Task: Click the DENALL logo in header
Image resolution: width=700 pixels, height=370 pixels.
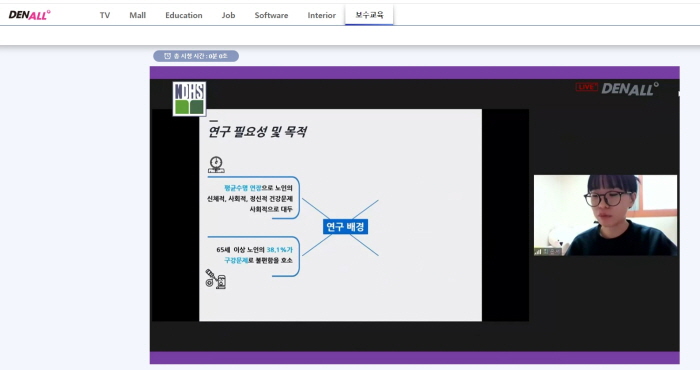Action: 29,15
